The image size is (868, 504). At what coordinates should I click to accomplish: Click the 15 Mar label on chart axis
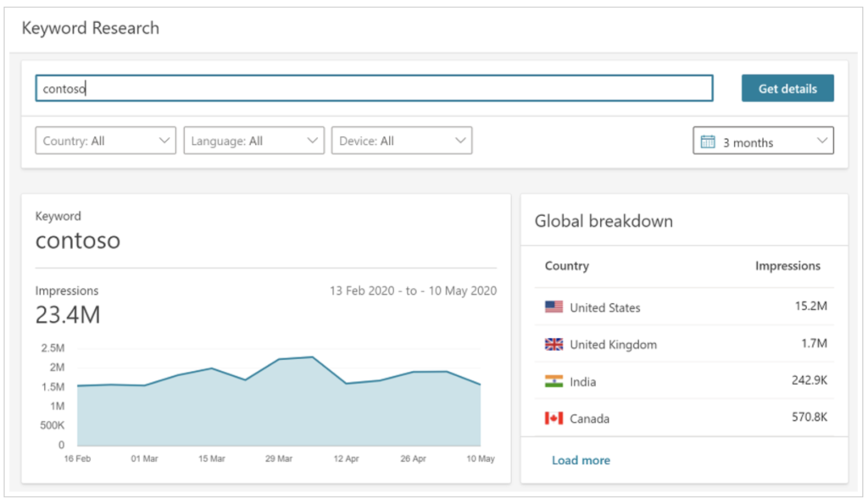coord(211,458)
